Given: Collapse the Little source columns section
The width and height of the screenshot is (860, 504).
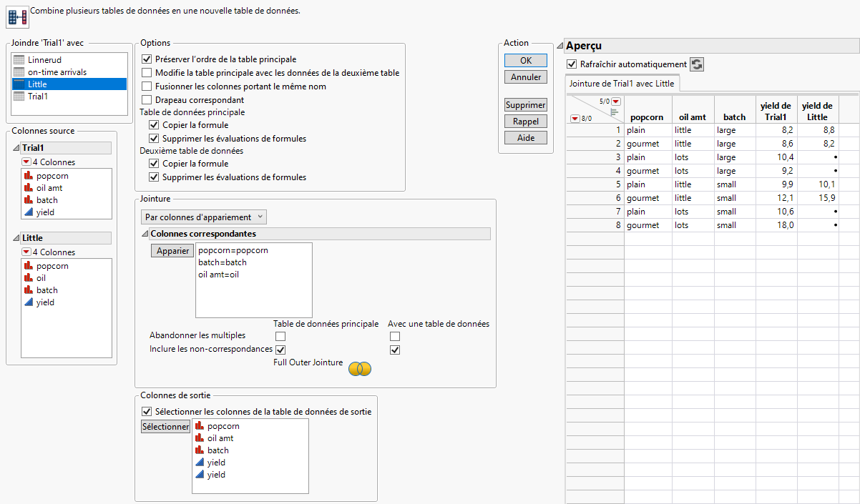Looking at the screenshot, I should point(16,238).
